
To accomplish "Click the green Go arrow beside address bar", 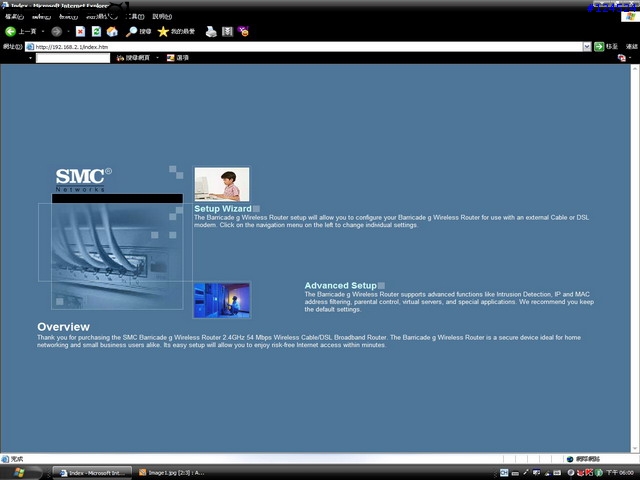I will click(x=599, y=47).
